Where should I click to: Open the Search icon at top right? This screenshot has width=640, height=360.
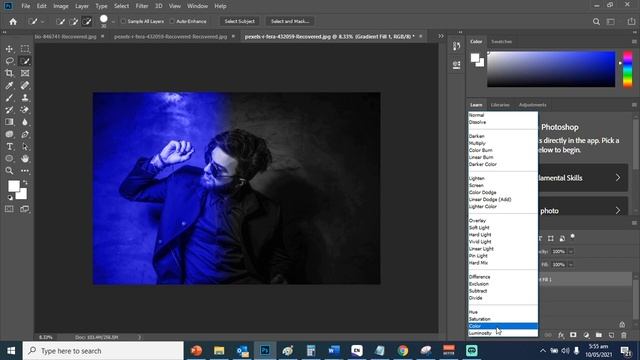[596, 22]
